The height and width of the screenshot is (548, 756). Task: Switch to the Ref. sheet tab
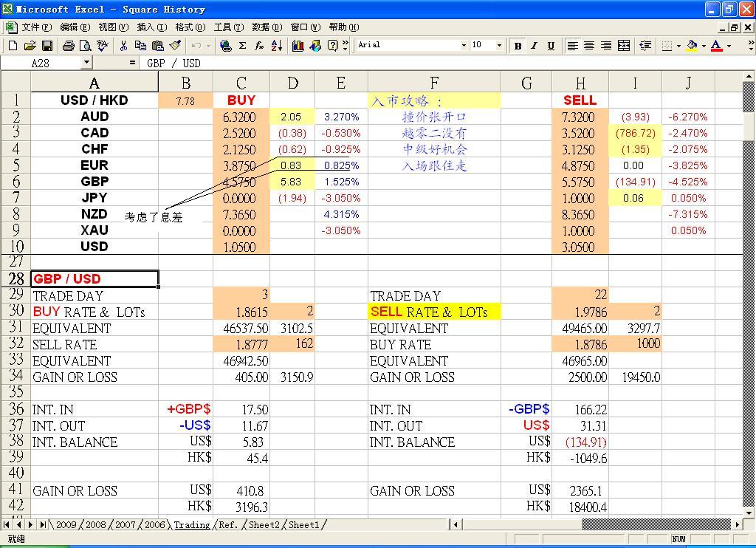tap(229, 524)
